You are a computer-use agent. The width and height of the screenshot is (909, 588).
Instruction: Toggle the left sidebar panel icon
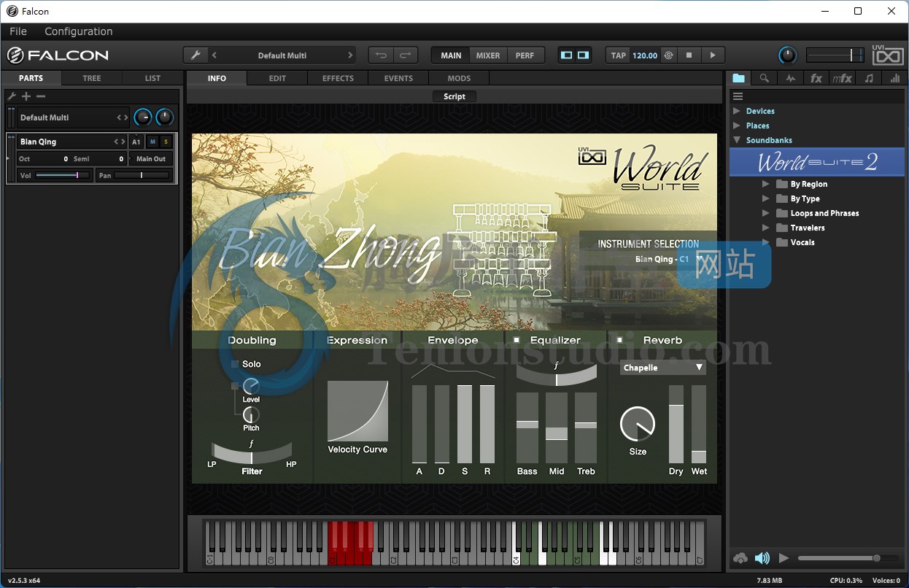tap(567, 55)
